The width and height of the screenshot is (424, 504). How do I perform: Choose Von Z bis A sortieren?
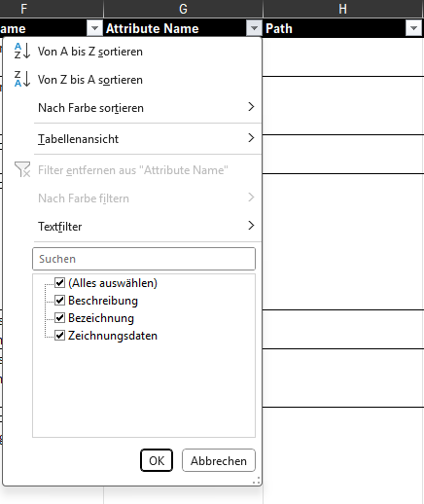(90, 80)
